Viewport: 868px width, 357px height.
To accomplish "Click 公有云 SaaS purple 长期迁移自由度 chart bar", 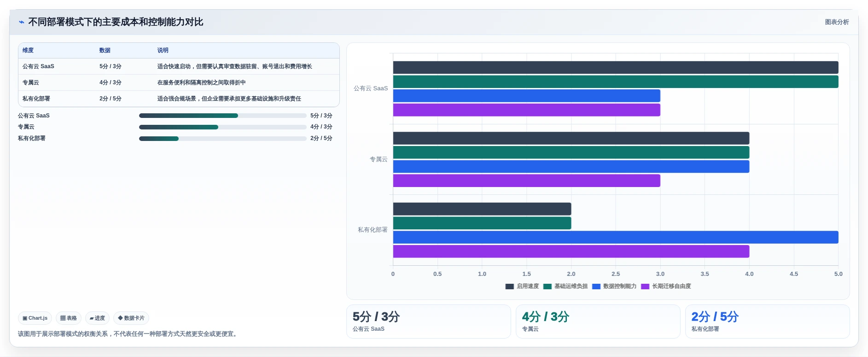I will (526, 110).
